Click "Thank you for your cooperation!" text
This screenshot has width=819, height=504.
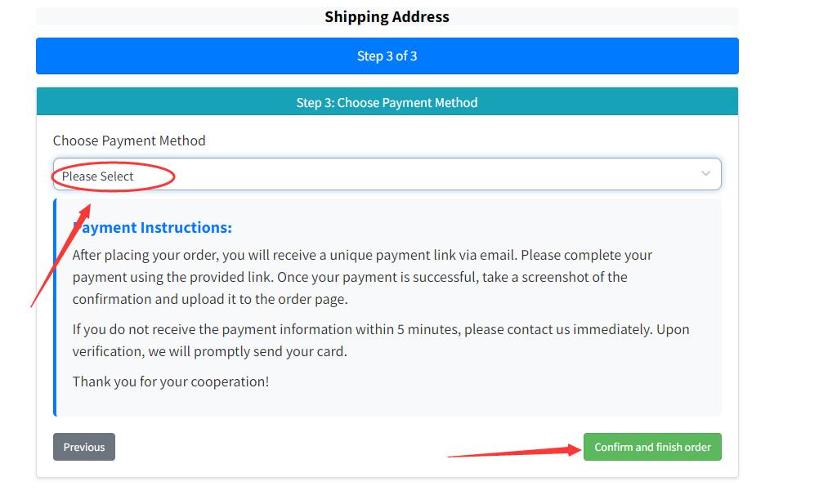171,381
